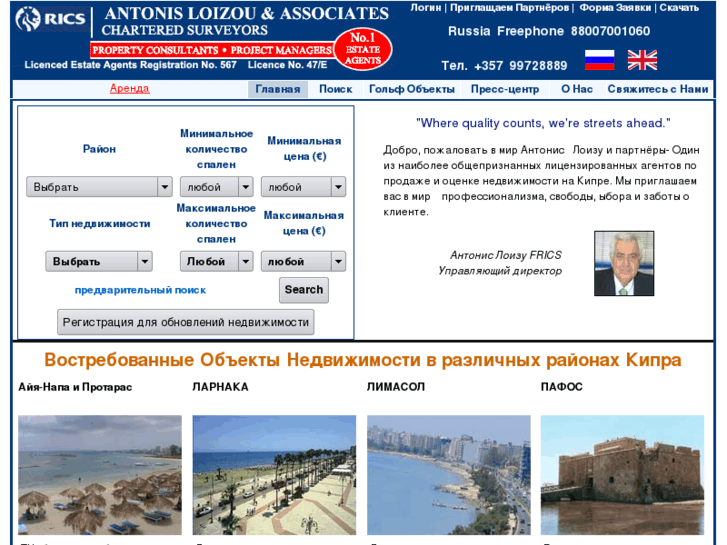
Task: Open the Максимальная цена dropdown
Action: 303,261
